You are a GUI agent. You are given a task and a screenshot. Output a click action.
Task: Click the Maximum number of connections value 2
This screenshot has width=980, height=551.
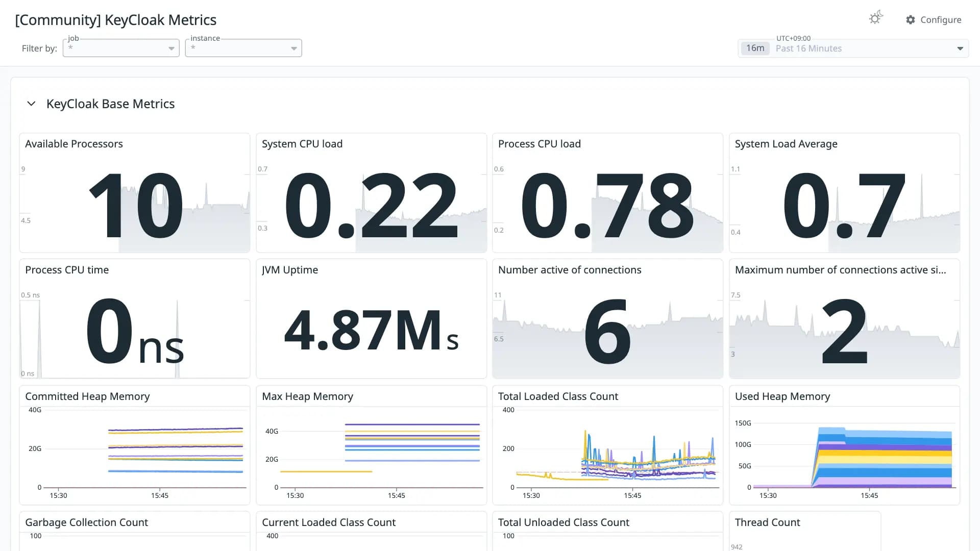[x=844, y=332]
